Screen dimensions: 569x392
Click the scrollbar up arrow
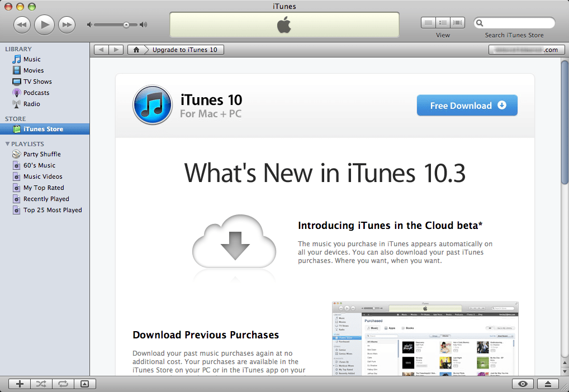click(565, 362)
